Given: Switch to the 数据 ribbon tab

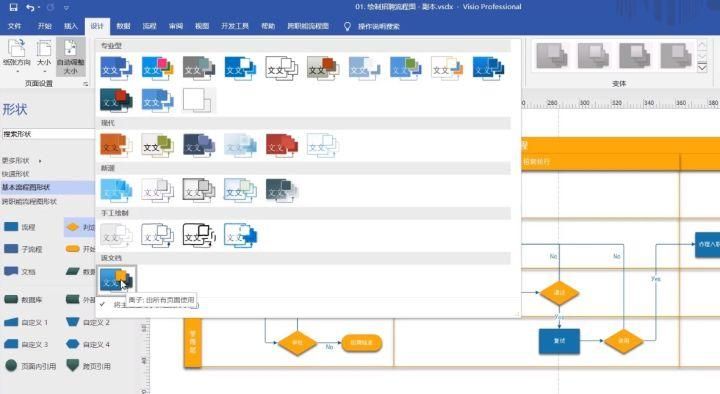Looking at the screenshot, I should click(x=123, y=26).
